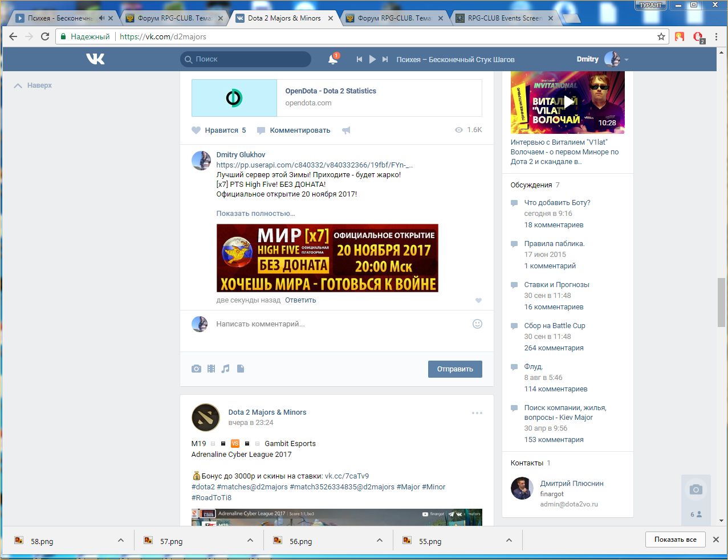Screen dimensions: 728x560
Task: Open the emoji smiley picker
Action: click(x=478, y=324)
